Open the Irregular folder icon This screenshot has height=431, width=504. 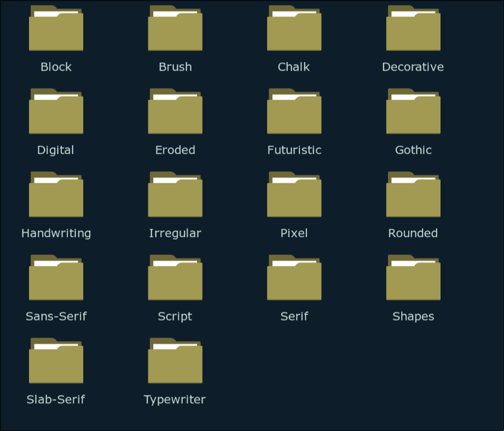[175, 194]
